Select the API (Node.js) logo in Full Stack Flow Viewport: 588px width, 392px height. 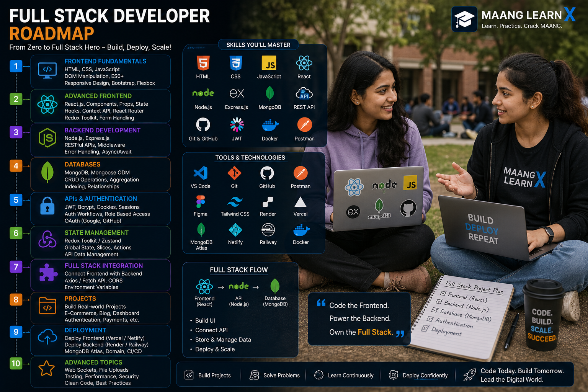click(x=238, y=286)
